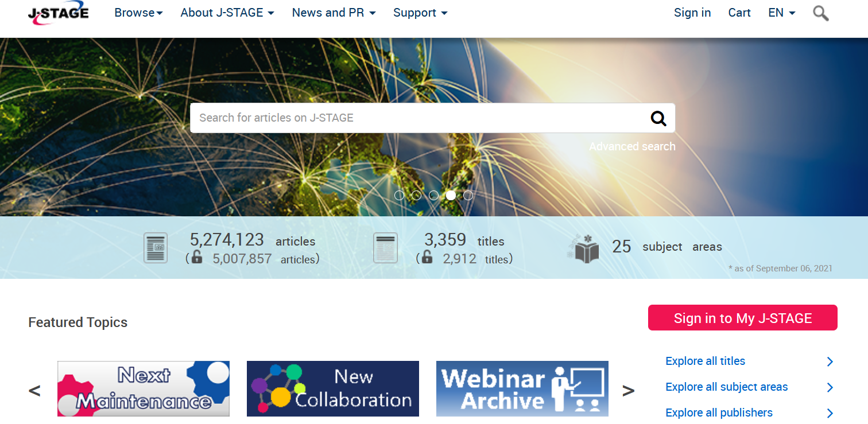Expand the Support dropdown menu

420,13
